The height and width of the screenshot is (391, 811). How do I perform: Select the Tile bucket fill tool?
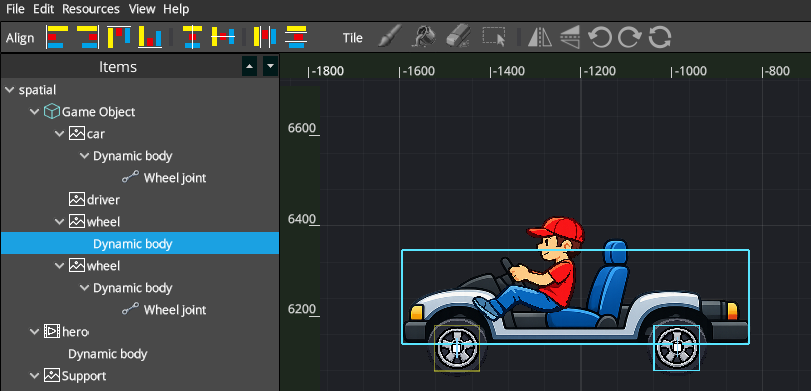pos(423,37)
